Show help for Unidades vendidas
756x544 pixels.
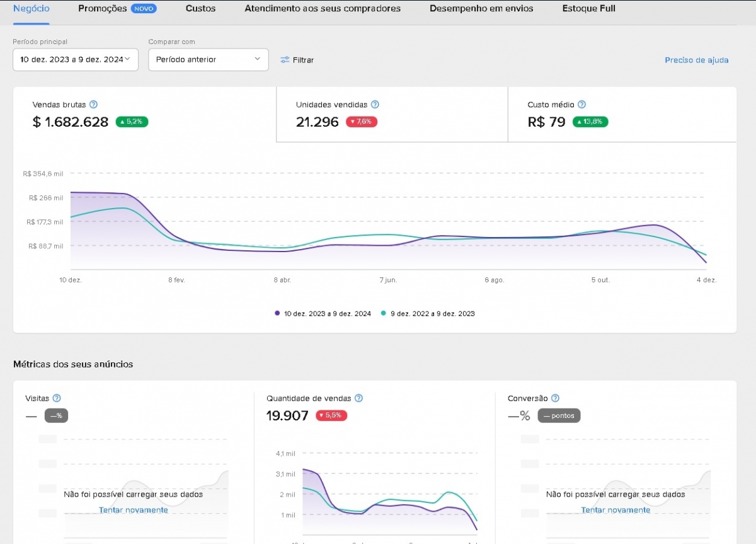point(375,105)
